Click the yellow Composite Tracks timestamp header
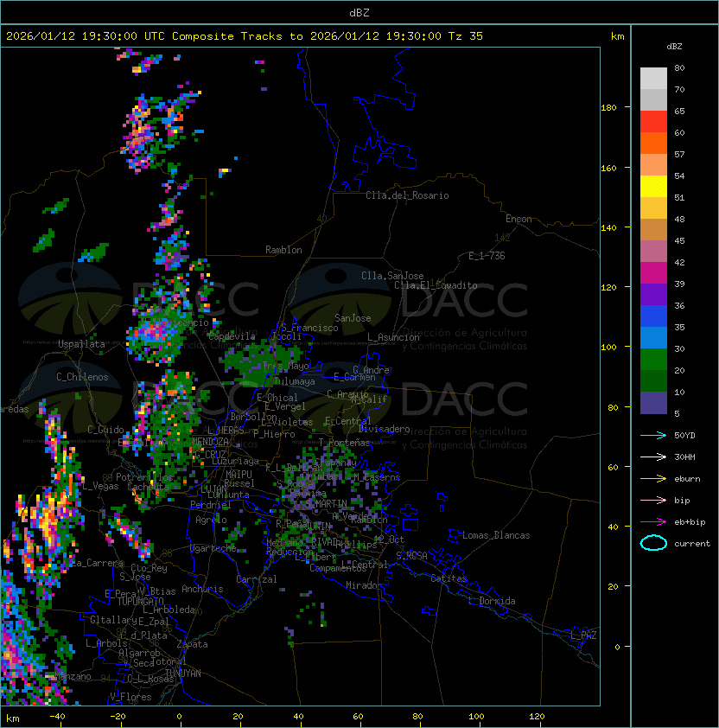The width and height of the screenshot is (719, 728). pos(245,35)
